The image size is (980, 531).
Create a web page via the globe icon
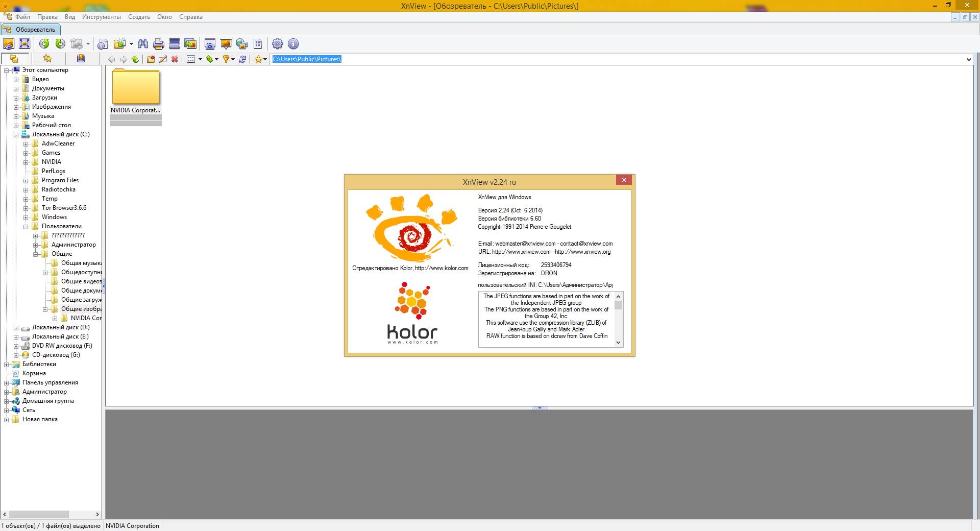[x=242, y=44]
